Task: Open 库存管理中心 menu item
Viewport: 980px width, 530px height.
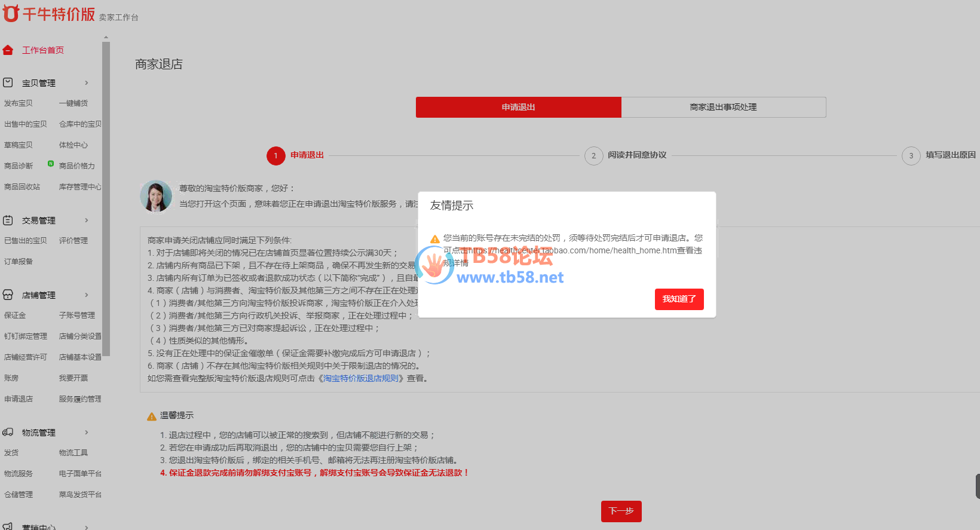Action: tap(80, 187)
